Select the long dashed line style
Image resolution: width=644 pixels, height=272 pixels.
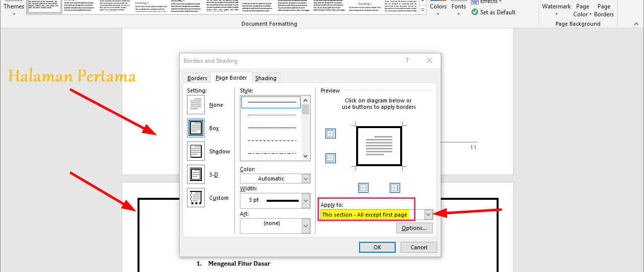click(x=272, y=140)
